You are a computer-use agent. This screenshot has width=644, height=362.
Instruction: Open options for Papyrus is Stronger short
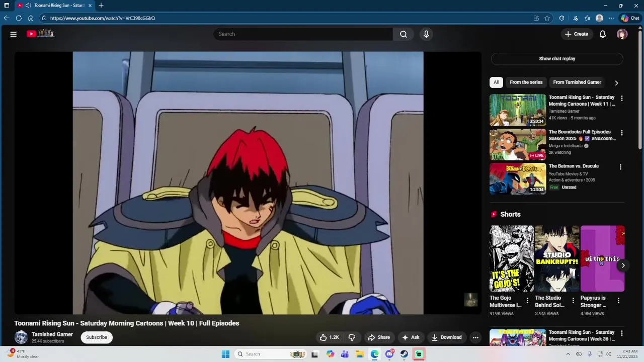pyautogui.click(x=618, y=301)
